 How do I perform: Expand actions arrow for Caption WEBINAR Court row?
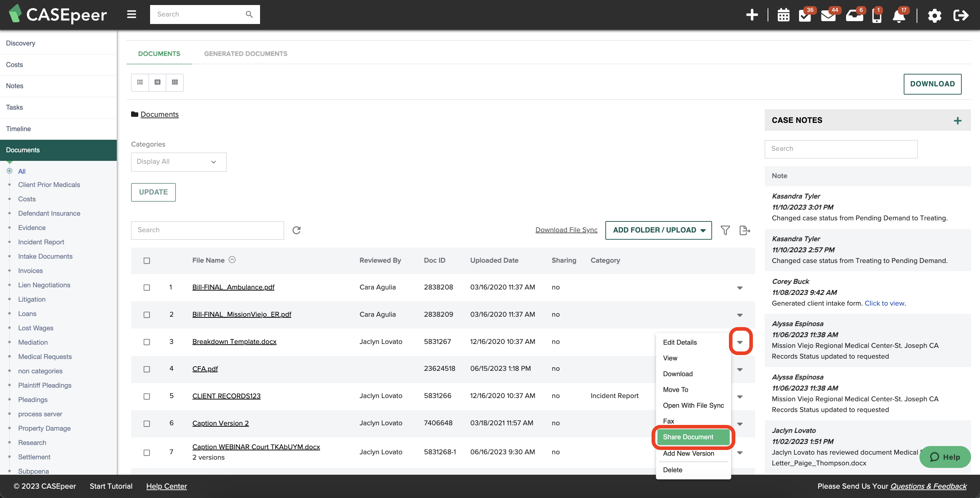pyautogui.click(x=740, y=453)
